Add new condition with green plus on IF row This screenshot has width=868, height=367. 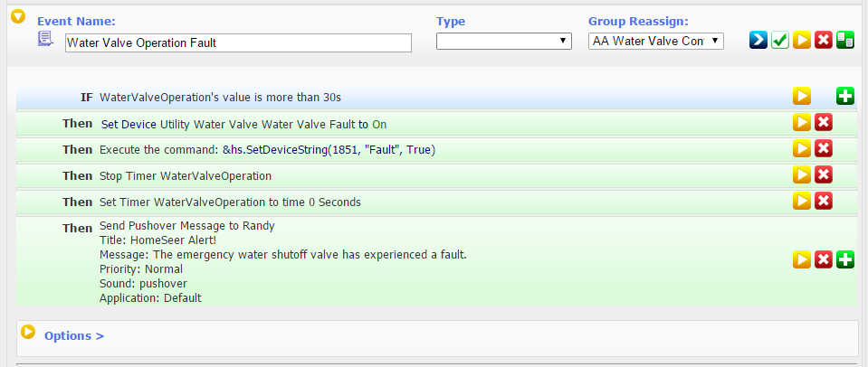pyautogui.click(x=844, y=96)
